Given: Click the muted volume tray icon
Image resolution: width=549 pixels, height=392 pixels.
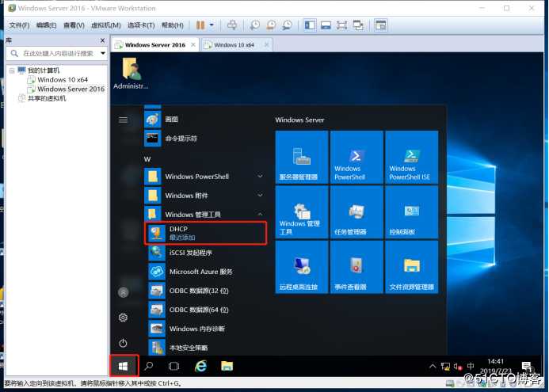Looking at the screenshot, I should [458, 367].
